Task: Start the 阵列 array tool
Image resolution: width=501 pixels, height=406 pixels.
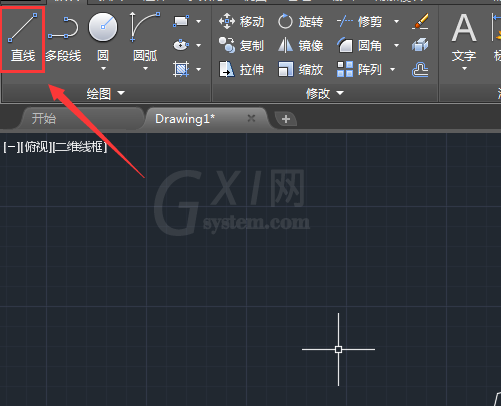Action: click(x=359, y=69)
